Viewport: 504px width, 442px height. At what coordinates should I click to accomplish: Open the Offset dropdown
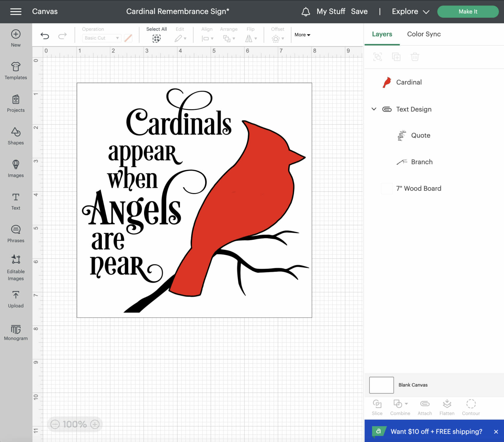pos(278,38)
